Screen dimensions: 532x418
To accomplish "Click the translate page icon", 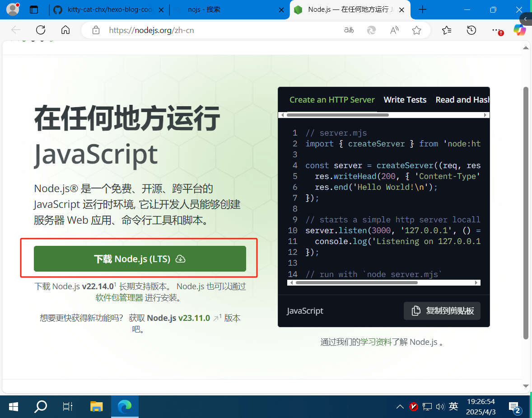I will (349, 30).
